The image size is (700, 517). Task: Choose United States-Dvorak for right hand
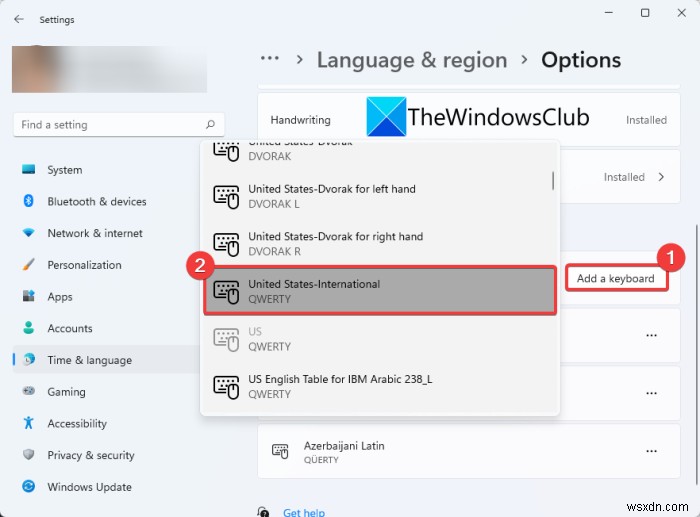click(x=380, y=244)
